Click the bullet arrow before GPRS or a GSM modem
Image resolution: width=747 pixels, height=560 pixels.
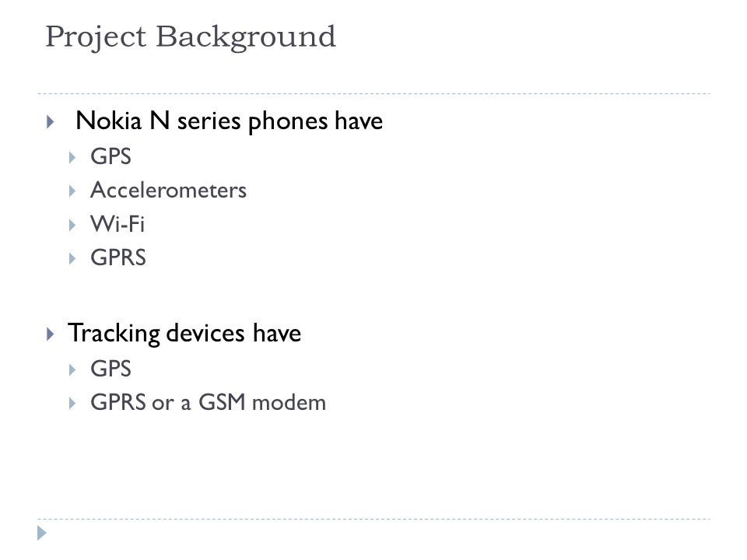(x=72, y=404)
